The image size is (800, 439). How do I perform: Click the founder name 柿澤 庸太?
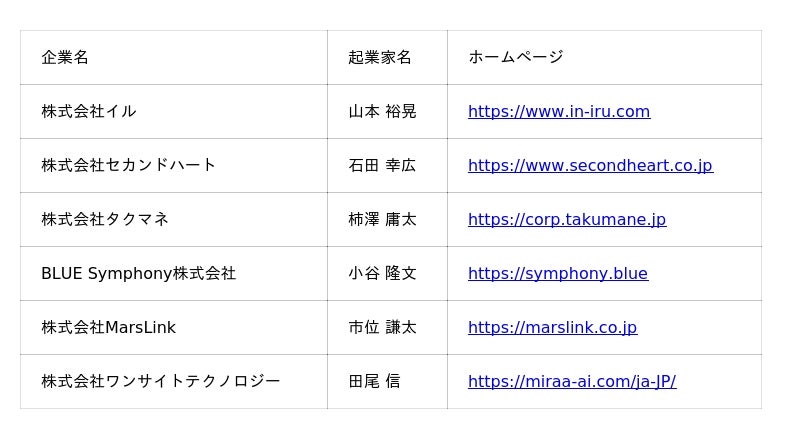[x=382, y=220]
